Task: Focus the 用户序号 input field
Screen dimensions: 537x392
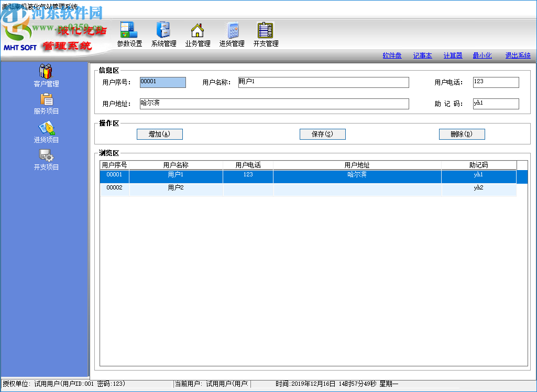Action: 163,83
